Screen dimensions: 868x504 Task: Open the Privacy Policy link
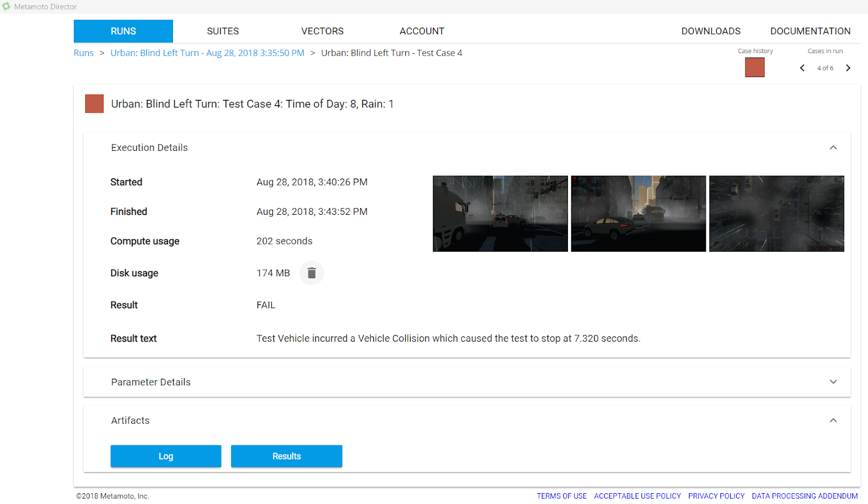click(x=716, y=496)
